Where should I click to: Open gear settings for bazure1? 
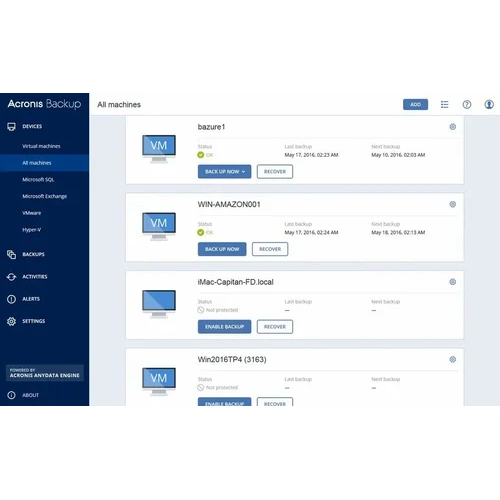pos(453,127)
